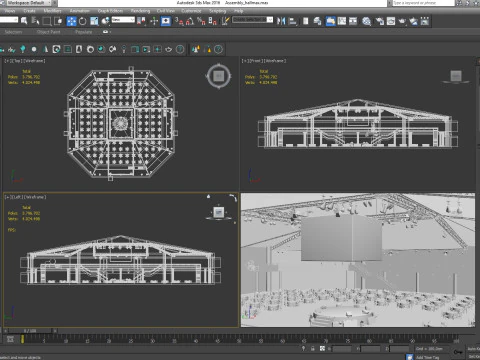Screen dimensions: 480x360
Task: Open Left viewport label menu
Action: tap(18, 197)
